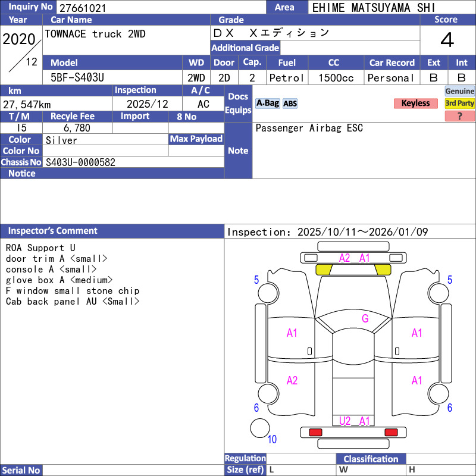The image size is (476, 476).
Task: Click the A2 A1 front bumper marking
Action: (x=355, y=258)
